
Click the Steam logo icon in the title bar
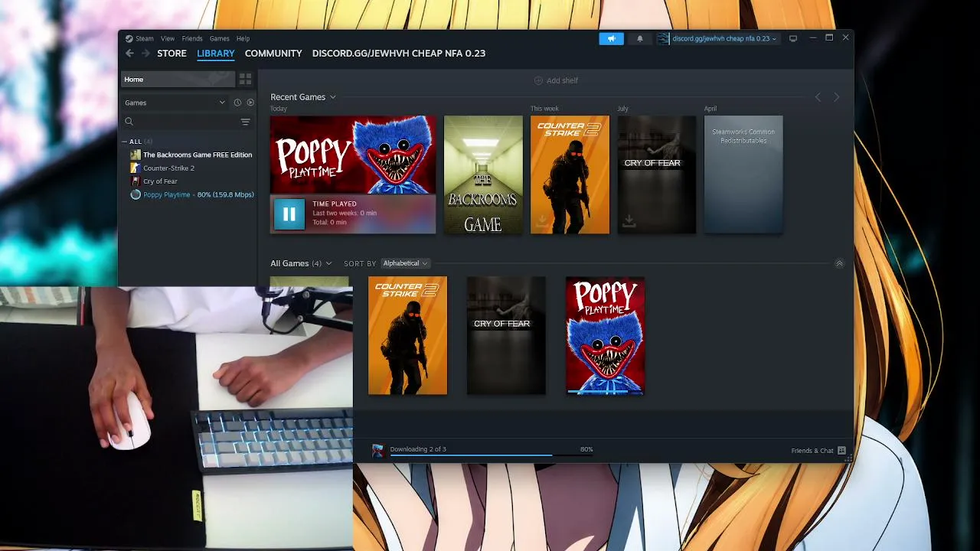[x=129, y=38]
